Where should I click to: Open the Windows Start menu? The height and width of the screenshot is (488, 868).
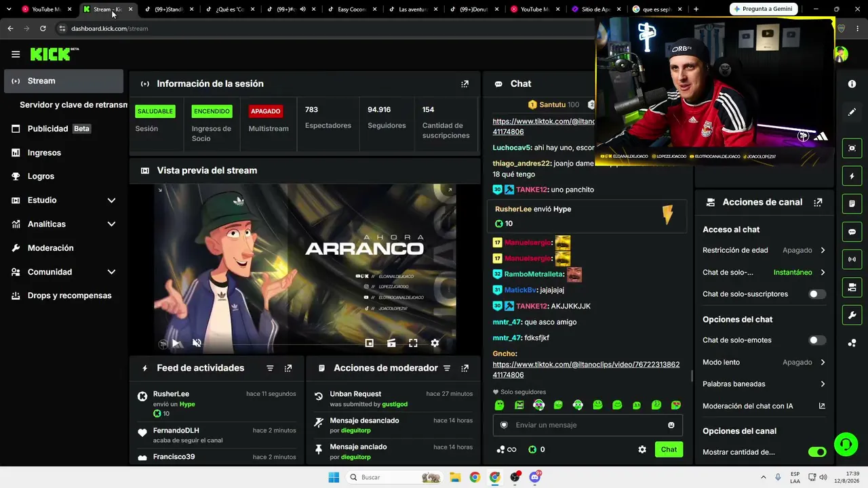pyautogui.click(x=334, y=477)
